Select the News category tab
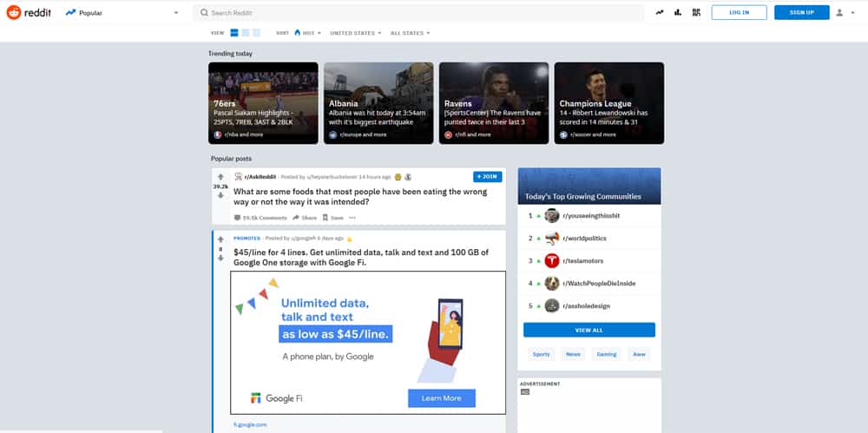The height and width of the screenshot is (433, 868). click(573, 354)
